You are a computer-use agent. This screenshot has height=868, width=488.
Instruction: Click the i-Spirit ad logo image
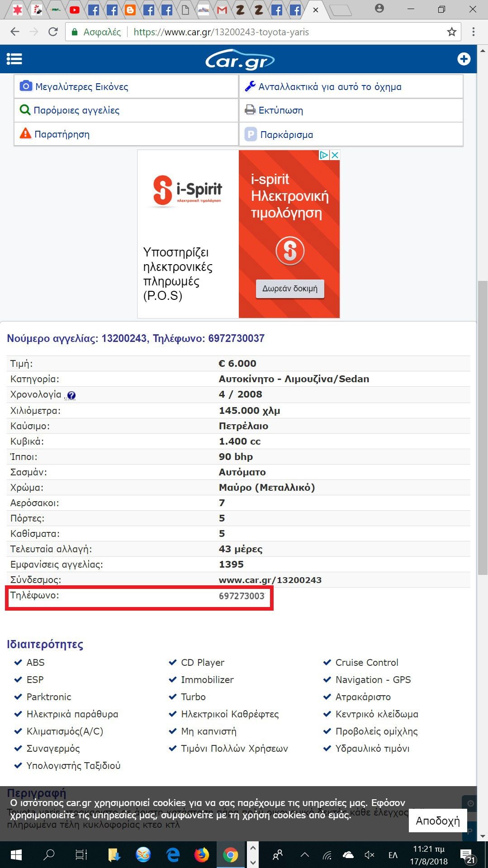[x=188, y=191]
